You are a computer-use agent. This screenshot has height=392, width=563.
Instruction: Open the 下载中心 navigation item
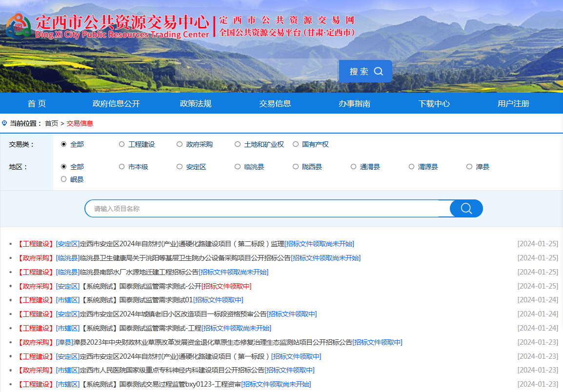point(434,103)
